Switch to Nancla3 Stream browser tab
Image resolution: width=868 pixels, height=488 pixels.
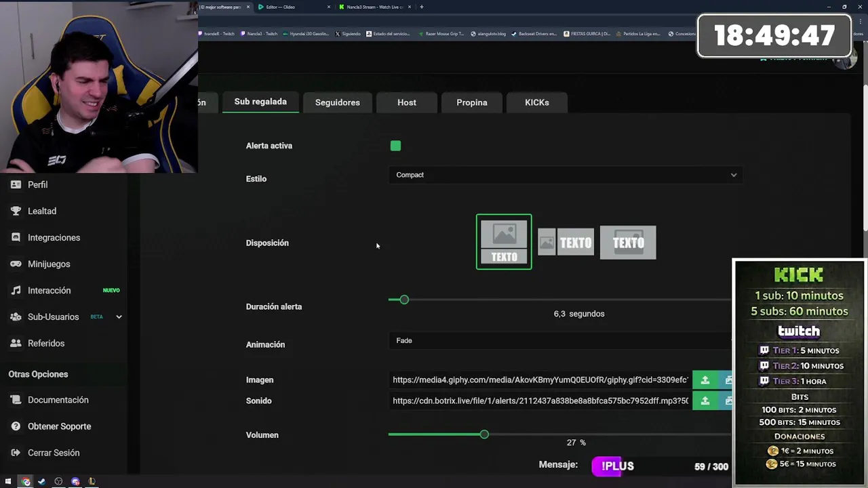pos(375,7)
